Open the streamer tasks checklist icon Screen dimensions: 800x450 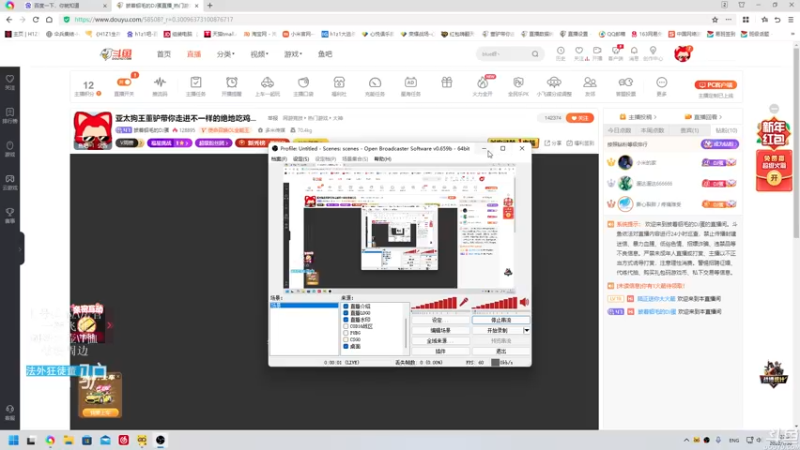[x=196, y=82]
